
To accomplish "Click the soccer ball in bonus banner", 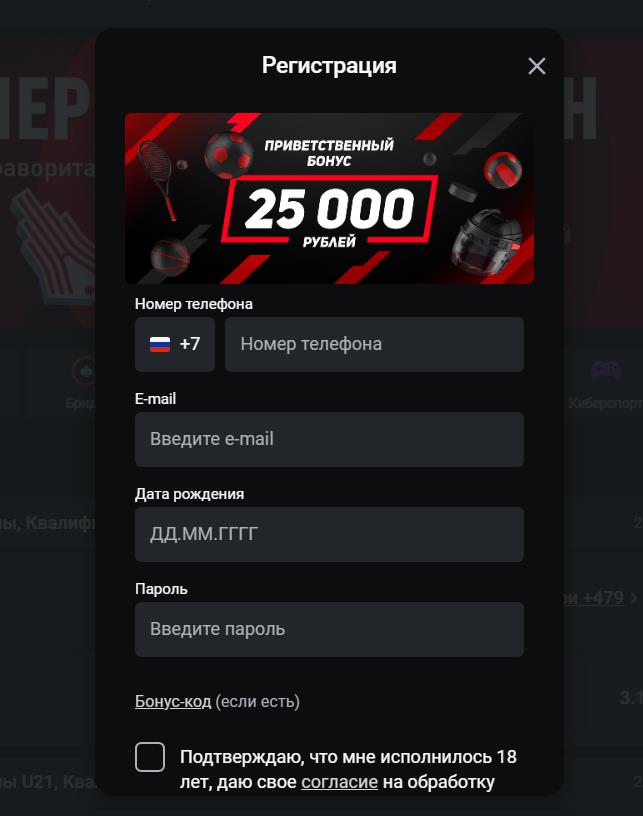I will pos(228,155).
